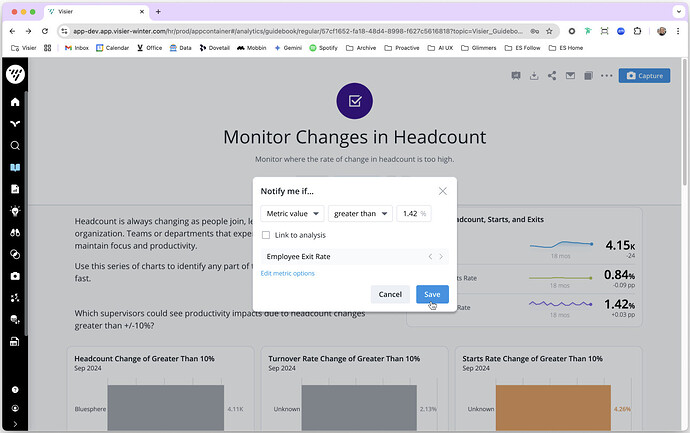Image resolution: width=690 pixels, height=433 pixels.
Task: Open the help question mark icon in the sidebar
Action: tap(15, 390)
